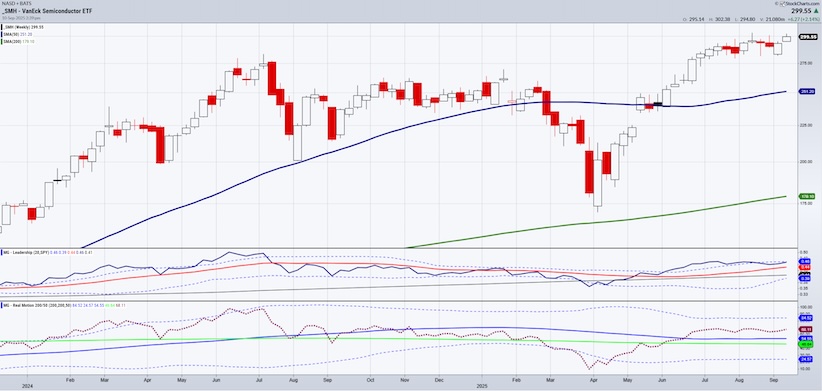Click the 225.00 price axis label
The width and height of the screenshot is (822, 391).
tap(805, 125)
